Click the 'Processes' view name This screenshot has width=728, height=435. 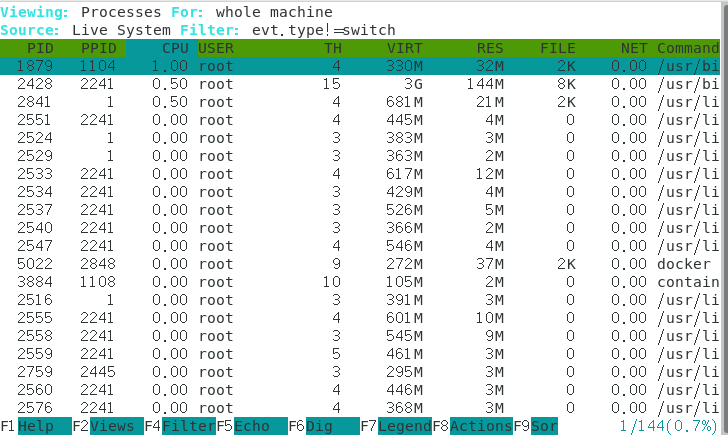pyautogui.click(x=121, y=12)
